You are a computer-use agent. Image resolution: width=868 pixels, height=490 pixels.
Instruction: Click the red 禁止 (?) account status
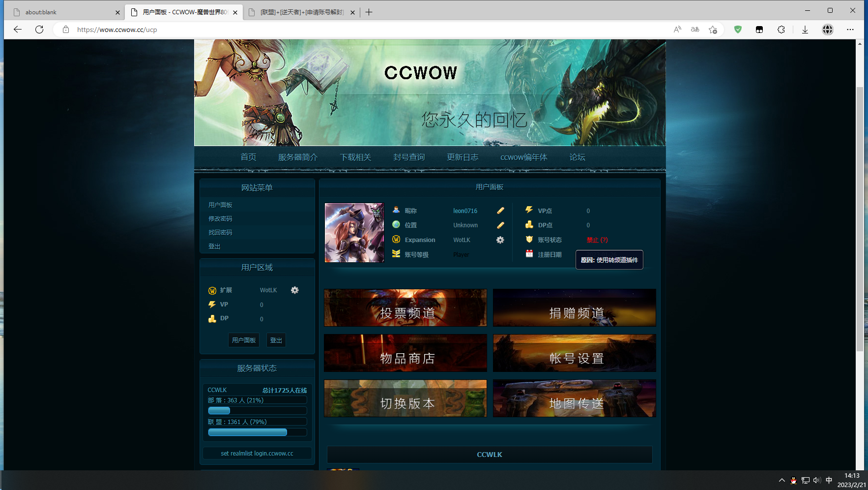coord(597,240)
